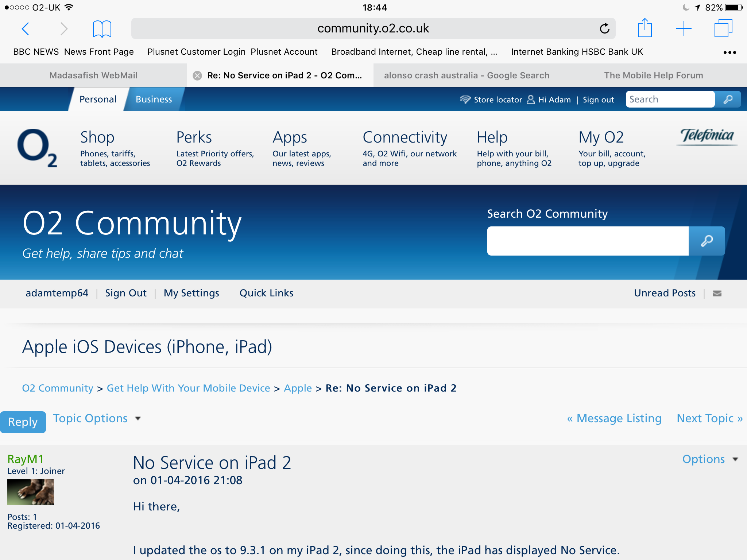747x560 pixels.
Task: Open the favorites bar overflow dots
Action: 730,52
